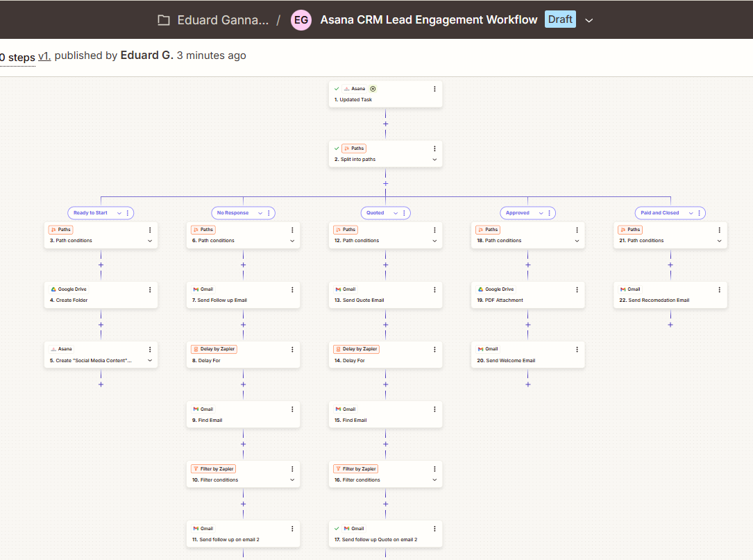Collapse Split into paths step chevron
The height and width of the screenshot is (560, 753).
(x=434, y=160)
